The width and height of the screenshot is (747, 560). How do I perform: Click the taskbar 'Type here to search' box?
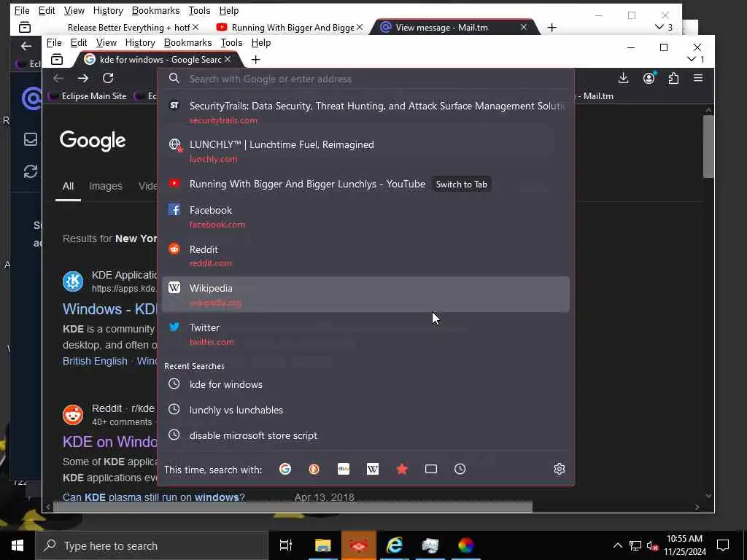152,545
